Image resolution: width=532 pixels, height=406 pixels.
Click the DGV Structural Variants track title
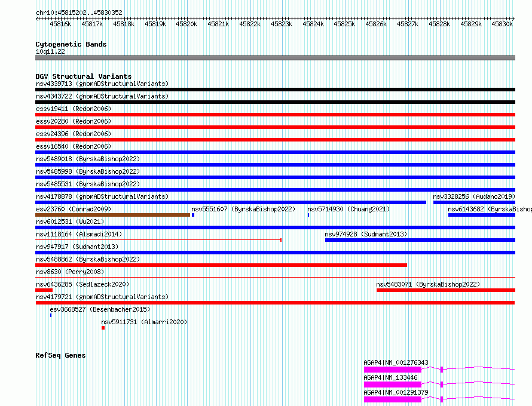[x=84, y=76]
